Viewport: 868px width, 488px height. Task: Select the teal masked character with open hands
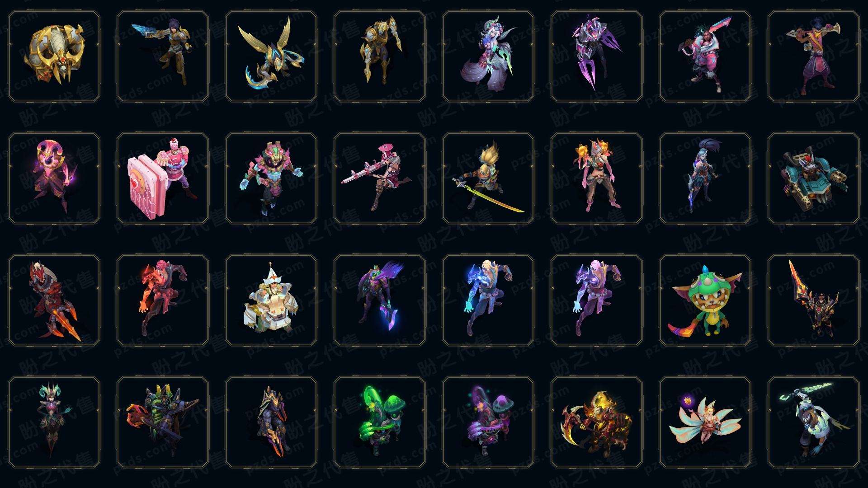click(x=271, y=178)
